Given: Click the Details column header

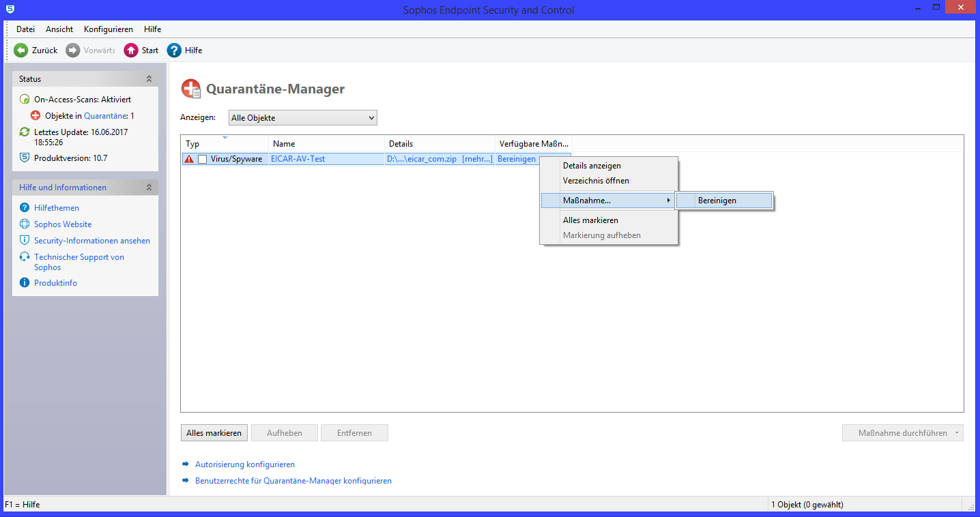Looking at the screenshot, I should click(439, 144).
